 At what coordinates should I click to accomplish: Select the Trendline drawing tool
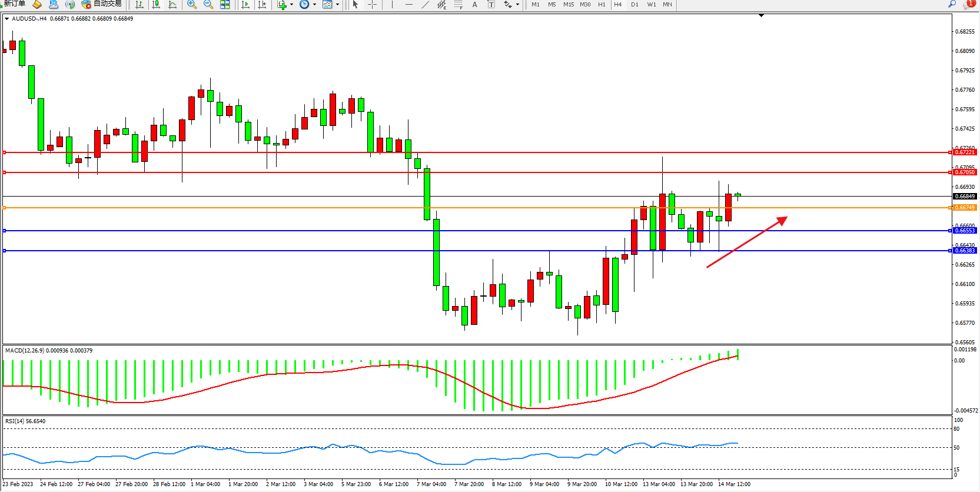[425, 4]
